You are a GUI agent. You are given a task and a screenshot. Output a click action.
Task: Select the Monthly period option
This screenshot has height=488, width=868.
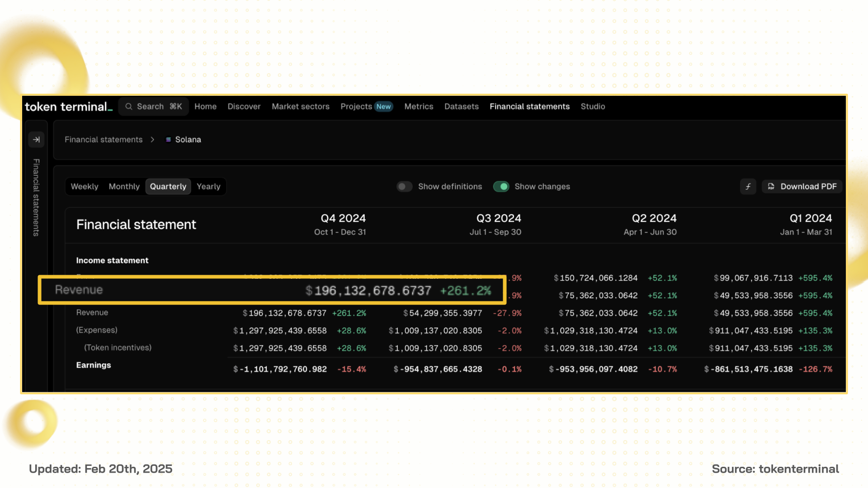(x=124, y=187)
